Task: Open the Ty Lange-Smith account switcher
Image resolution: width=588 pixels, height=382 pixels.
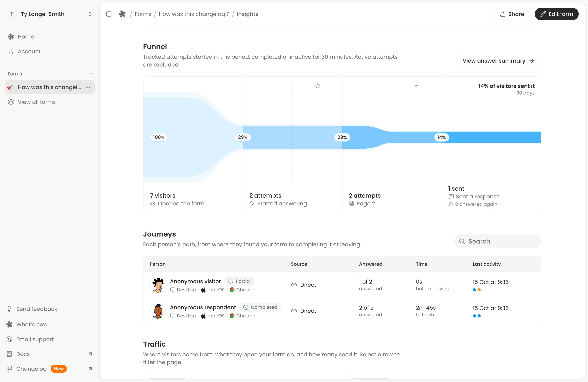Action: tap(50, 14)
